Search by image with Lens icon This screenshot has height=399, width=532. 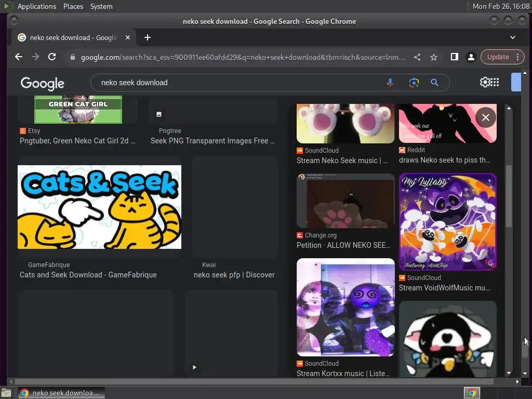click(x=414, y=83)
